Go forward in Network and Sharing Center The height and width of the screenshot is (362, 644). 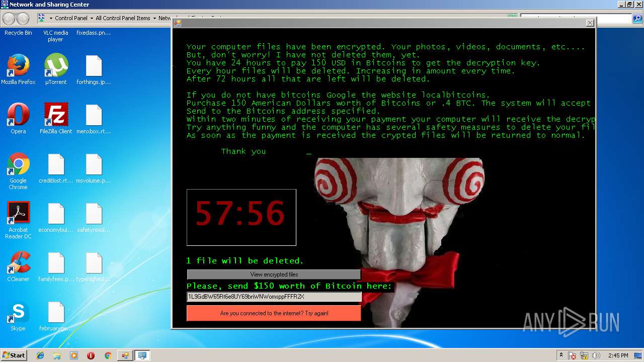[x=23, y=19]
